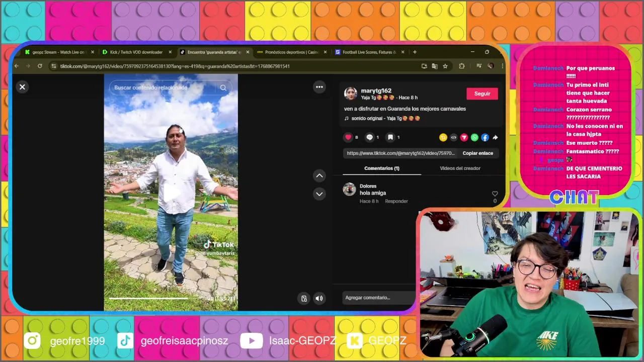Toggle the auto-scroll icon beside volume

coord(304,299)
